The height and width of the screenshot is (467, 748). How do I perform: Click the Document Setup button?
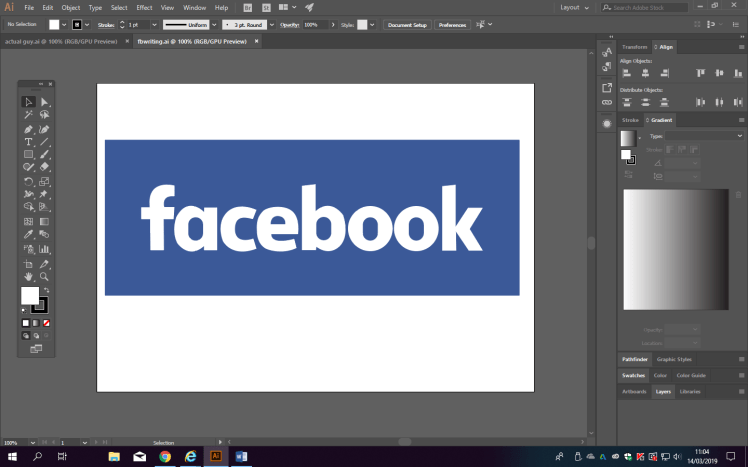[407, 25]
